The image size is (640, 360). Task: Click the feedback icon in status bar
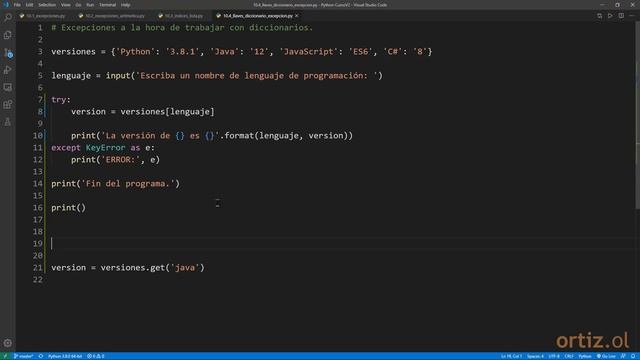pyautogui.click(x=623, y=356)
